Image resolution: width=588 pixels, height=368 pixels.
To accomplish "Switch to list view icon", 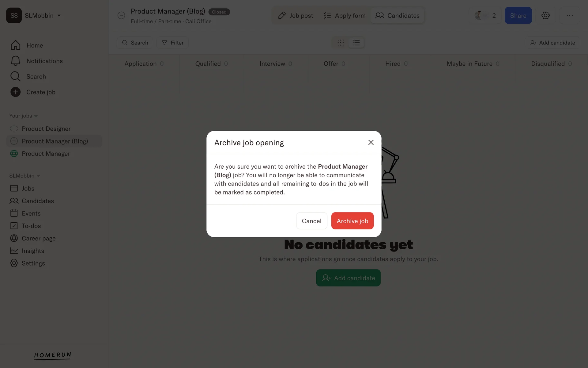I will click(x=356, y=43).
